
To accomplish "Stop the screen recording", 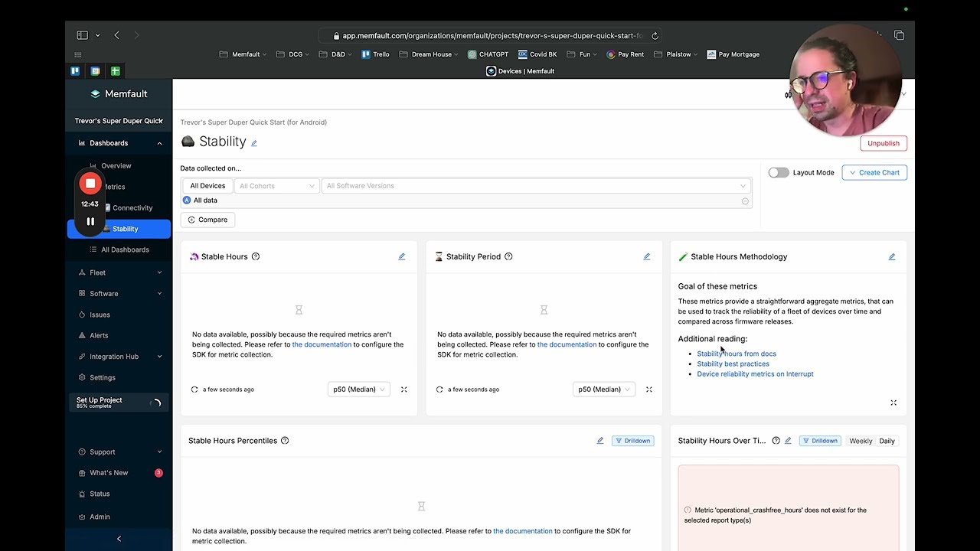I will coord(90,184).
